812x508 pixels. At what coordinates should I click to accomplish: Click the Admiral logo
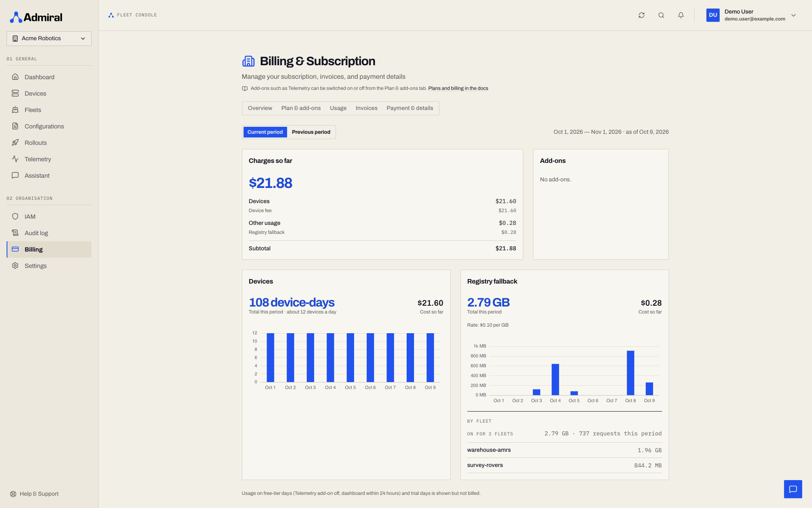tap(36, 17)
